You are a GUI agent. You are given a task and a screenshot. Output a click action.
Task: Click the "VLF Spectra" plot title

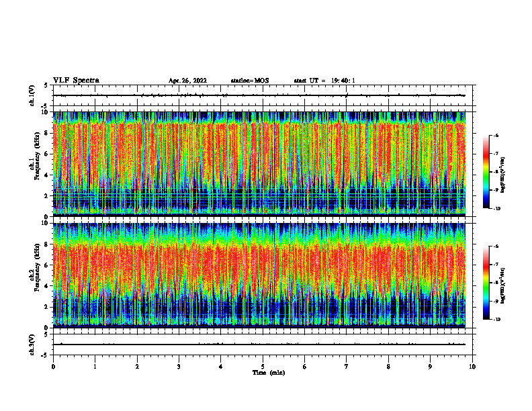pyautogui.click(x=77, y=81)
